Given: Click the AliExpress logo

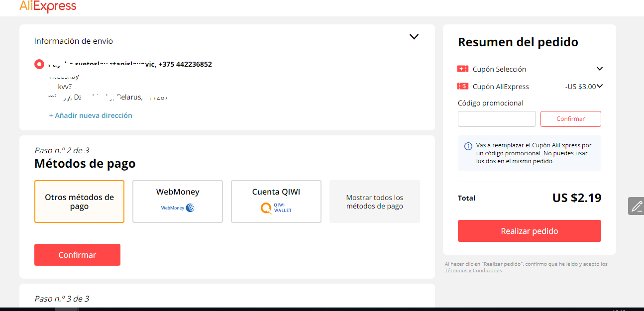Looking at the screenshot, I should tap(48, 6).
